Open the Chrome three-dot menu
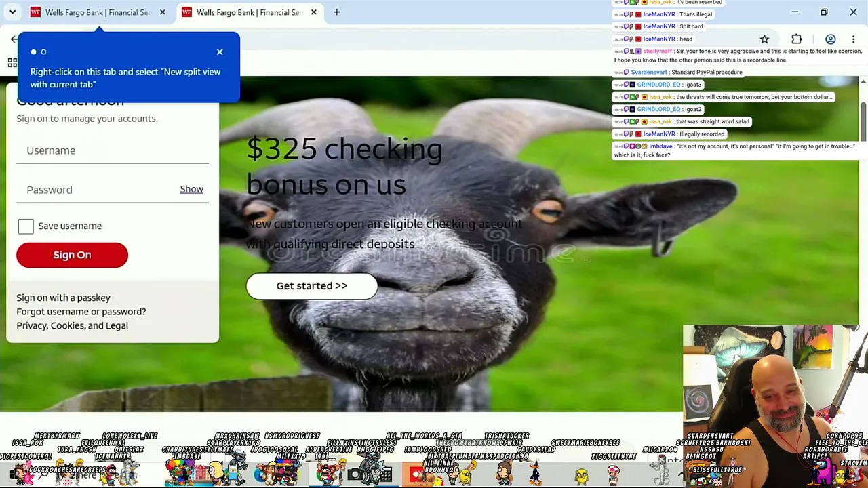The image size is (868, 488). (853, 39)
